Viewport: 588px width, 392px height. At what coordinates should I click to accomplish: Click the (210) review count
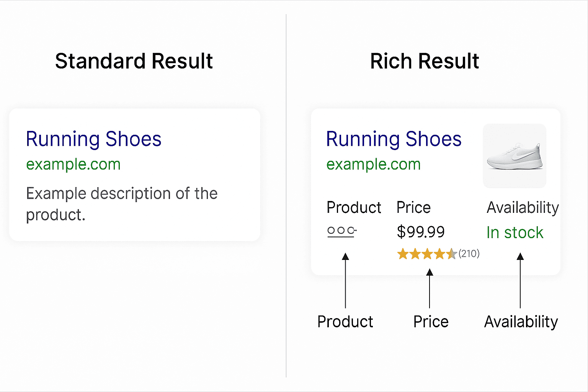click(x=469, y=253)
